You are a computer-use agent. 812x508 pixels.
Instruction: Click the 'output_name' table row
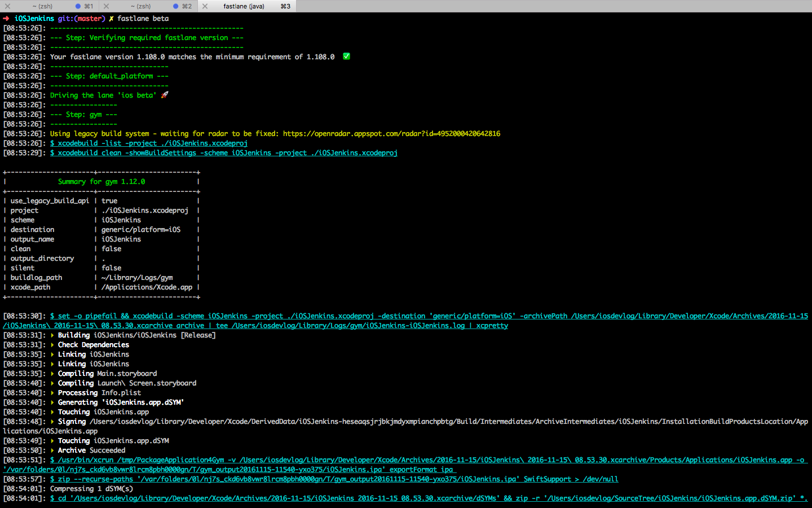101,239
